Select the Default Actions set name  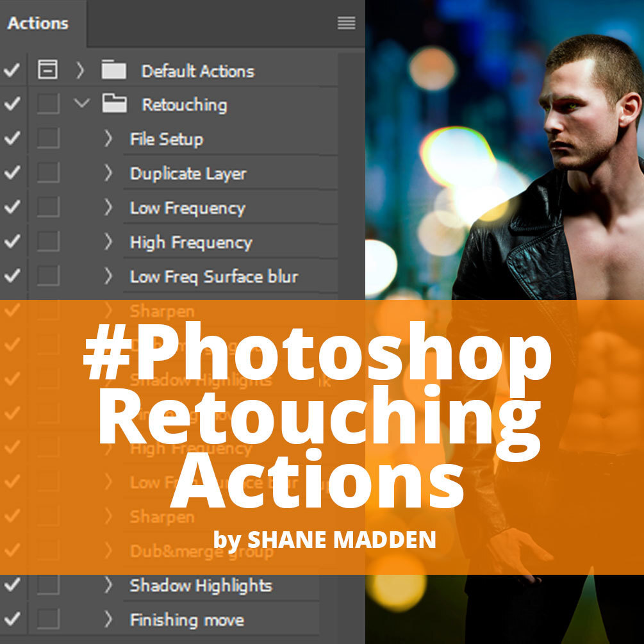(x=198, y=71)
